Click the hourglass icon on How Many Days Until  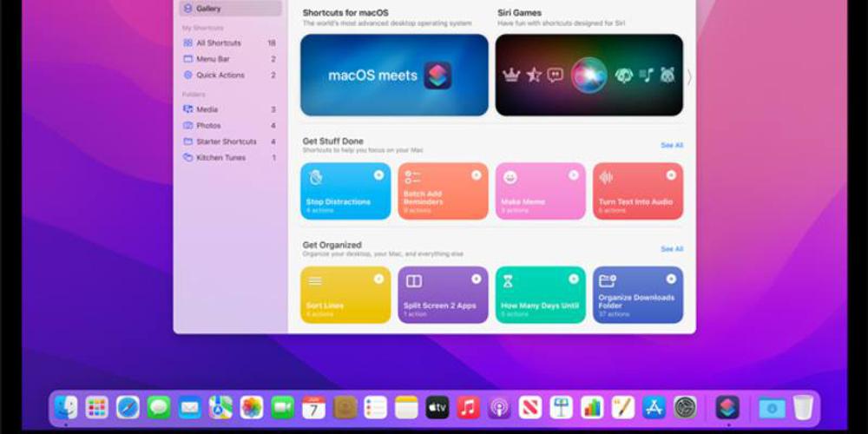[x=508, y=281]
